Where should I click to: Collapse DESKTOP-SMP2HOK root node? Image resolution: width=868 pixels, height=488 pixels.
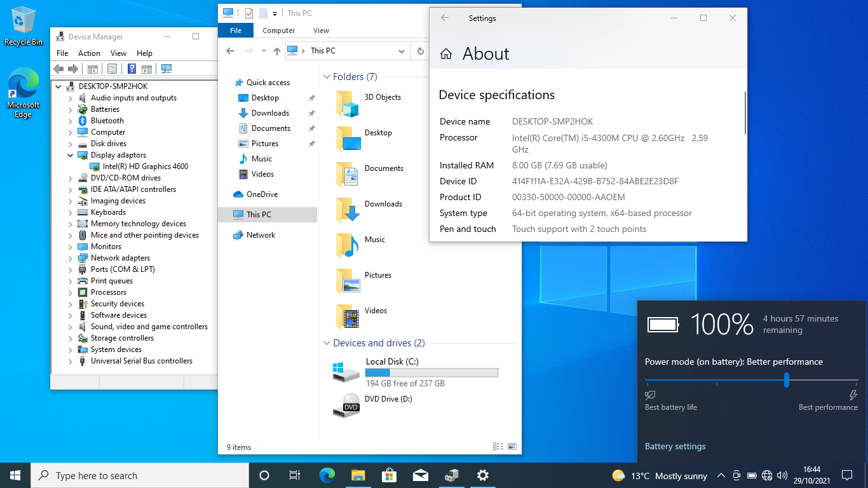pos(58,86)
